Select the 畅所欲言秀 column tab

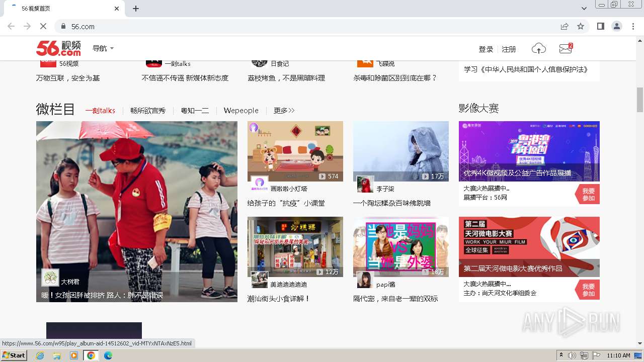pos(148,111)
